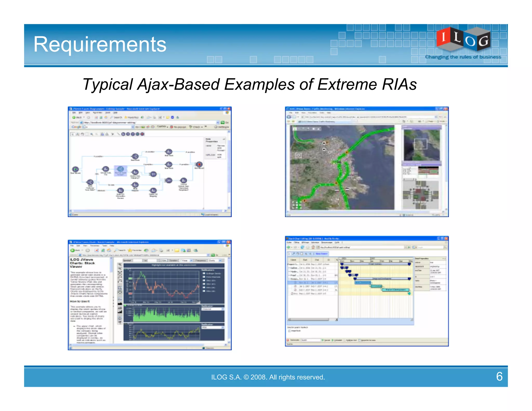The height and width of the screenshot is (411, 532).
Task: Click the red end node in the workflow diagram
Action: (199, 164)
